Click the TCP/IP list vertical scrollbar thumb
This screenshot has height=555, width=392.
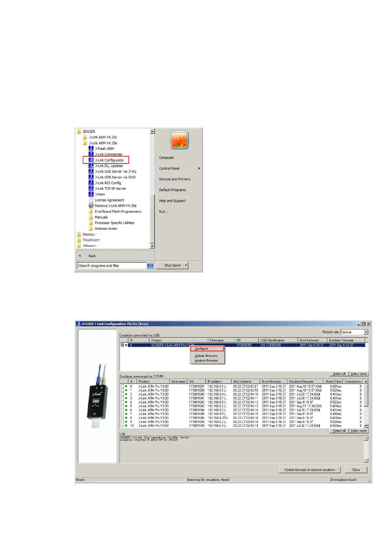click(x=366, y=395)
